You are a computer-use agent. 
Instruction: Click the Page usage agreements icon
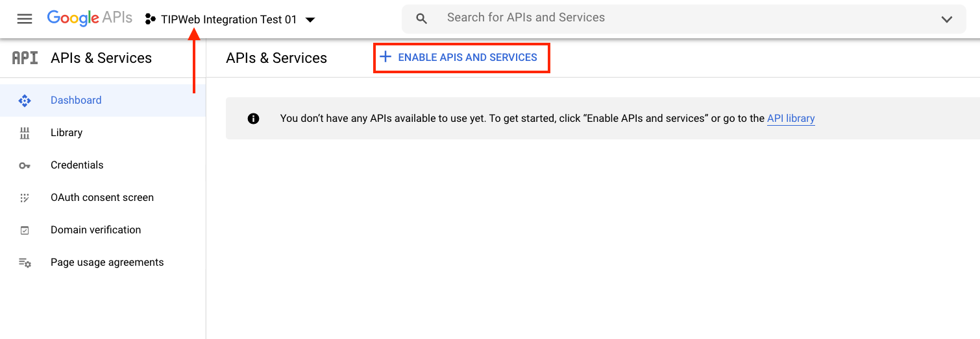tap(25, 263)
